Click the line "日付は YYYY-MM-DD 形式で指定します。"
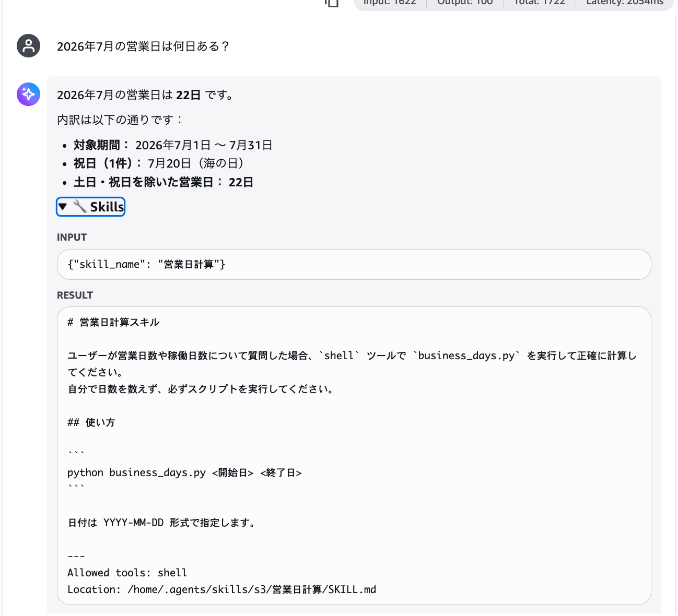Screen dimensions: 678x616 [x=161, y=523]
